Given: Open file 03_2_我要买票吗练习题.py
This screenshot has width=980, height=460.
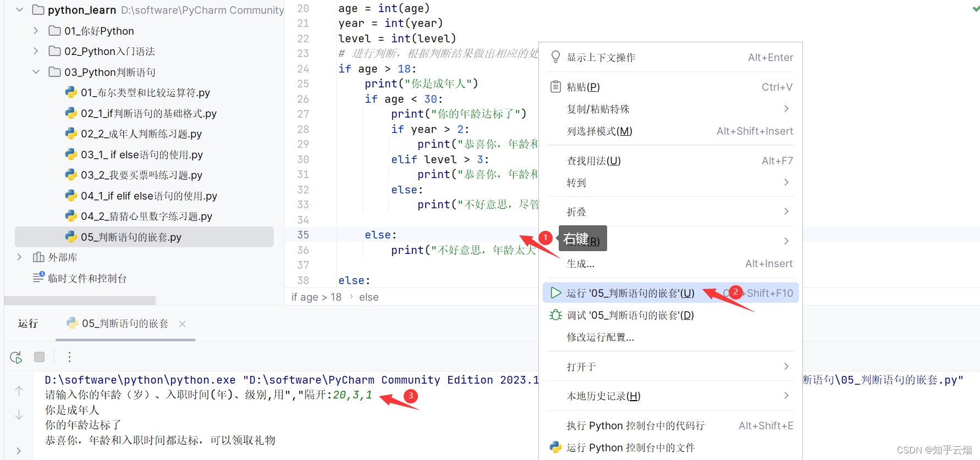Looking at the screenshot, I should 142,175.
